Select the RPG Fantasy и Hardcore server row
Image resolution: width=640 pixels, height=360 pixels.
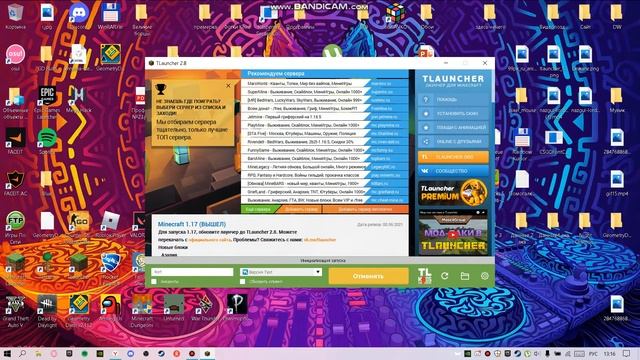click(324, 175)
